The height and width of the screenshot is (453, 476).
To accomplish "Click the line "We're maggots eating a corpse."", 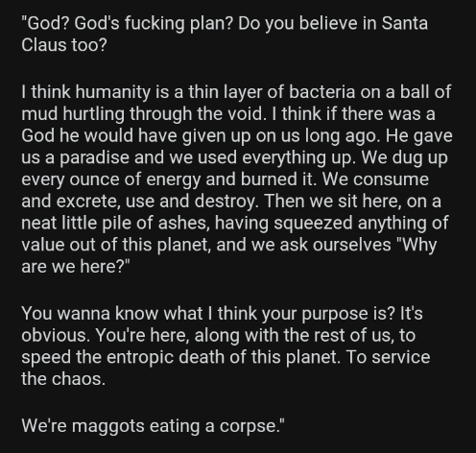I will point(153,426).
